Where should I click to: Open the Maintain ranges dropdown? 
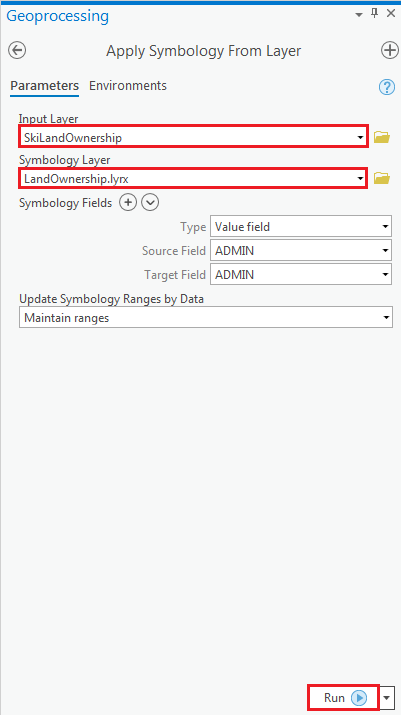tap(206, 317)
